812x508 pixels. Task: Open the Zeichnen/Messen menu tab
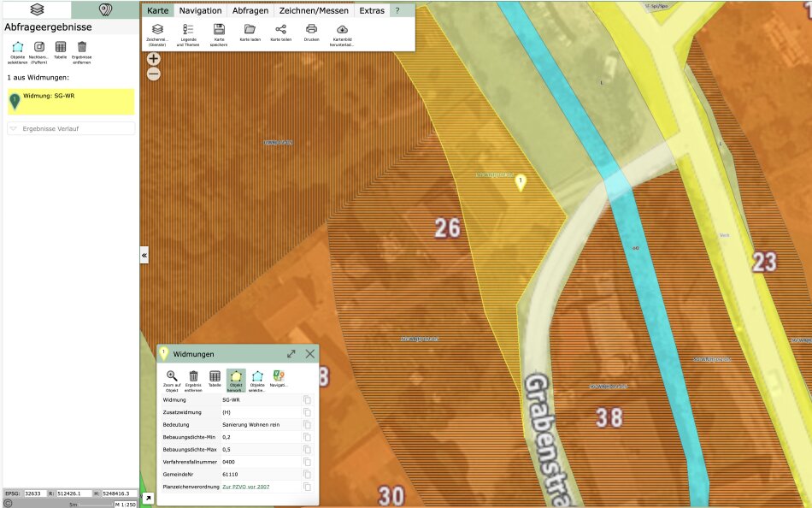tap(314, 10)
